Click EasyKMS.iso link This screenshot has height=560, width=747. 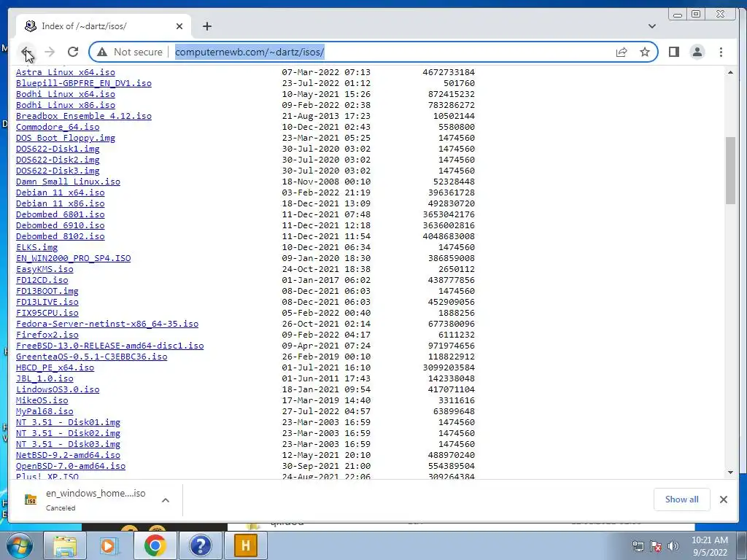coord(44,270)
